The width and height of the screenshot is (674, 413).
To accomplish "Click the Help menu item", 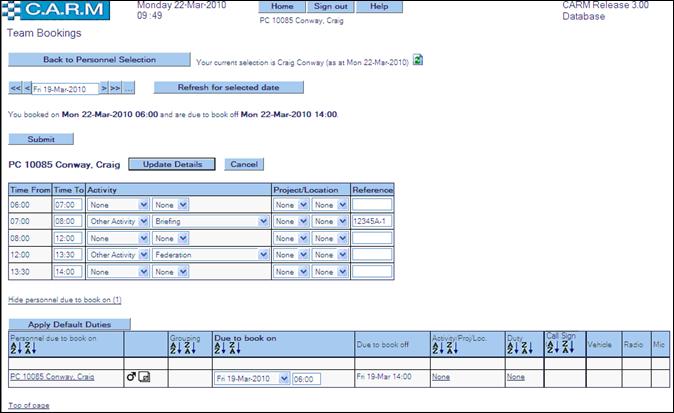I will tap(378, 6).
